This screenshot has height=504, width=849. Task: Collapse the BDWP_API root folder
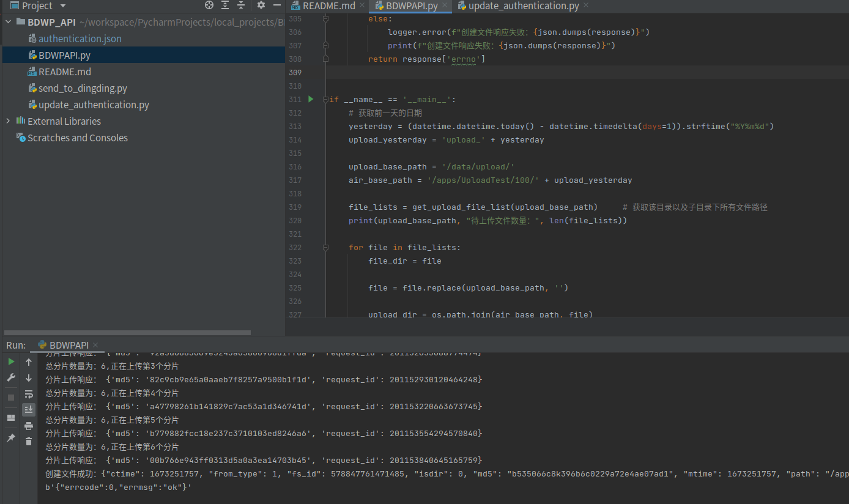tap(8, 22)
